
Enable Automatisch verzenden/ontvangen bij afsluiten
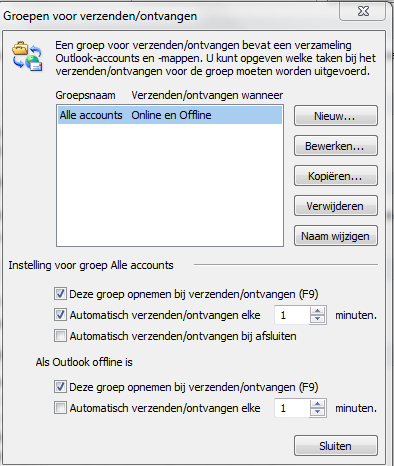(x=60, y=336)
